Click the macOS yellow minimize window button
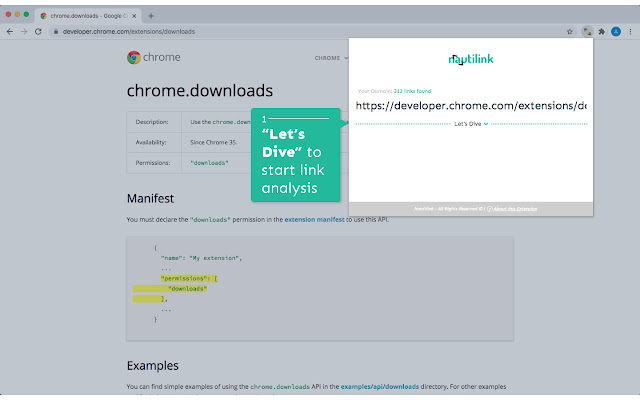640x400 pixels. click(x=17, y=14)
